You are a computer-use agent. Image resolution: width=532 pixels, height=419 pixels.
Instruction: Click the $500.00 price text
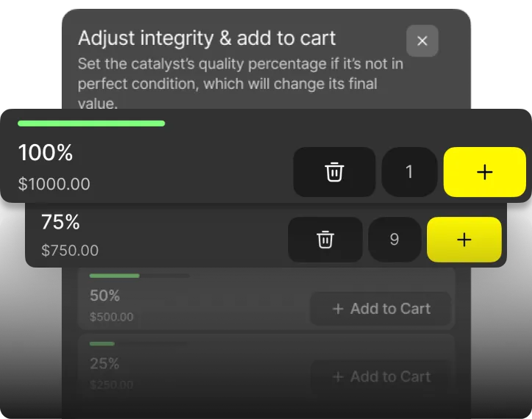pyautogui.click(x=111, y=317)
